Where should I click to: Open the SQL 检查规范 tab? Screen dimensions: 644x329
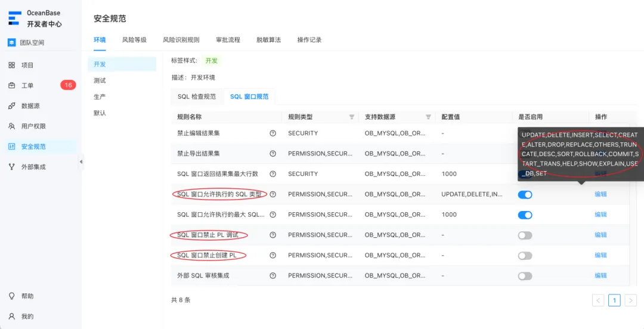(x=197, y=97)
